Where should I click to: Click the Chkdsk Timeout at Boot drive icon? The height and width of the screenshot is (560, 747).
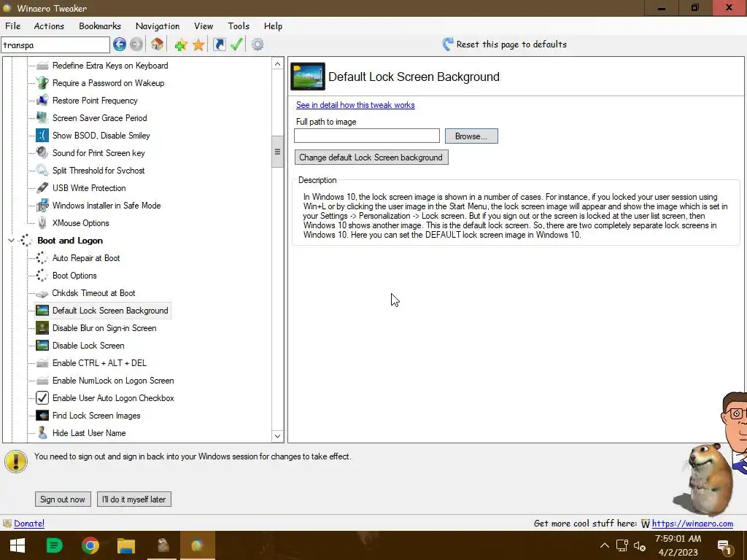point(42,293)
